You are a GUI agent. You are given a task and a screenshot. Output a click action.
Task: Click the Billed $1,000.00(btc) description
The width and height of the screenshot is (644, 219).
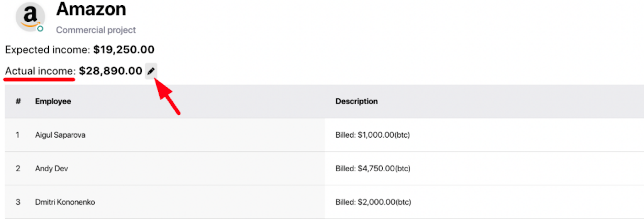[x=373, y=135]
